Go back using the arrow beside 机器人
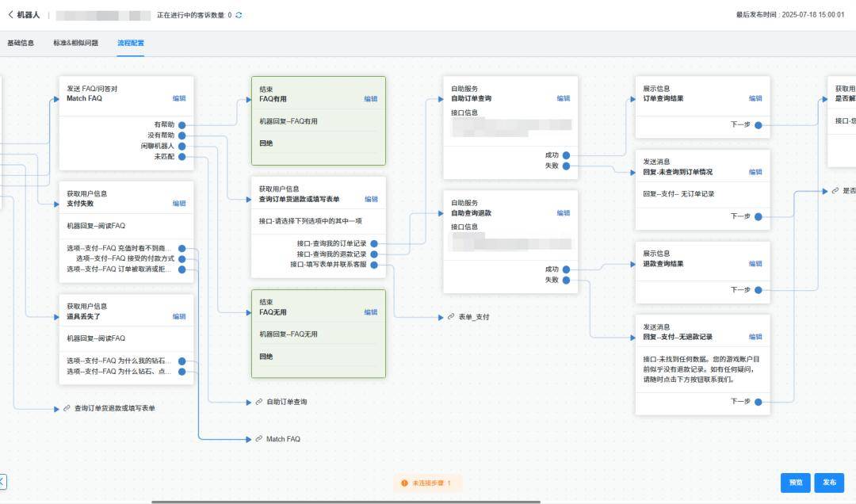This screenshot has height=504, width=856. click(10, 15)
